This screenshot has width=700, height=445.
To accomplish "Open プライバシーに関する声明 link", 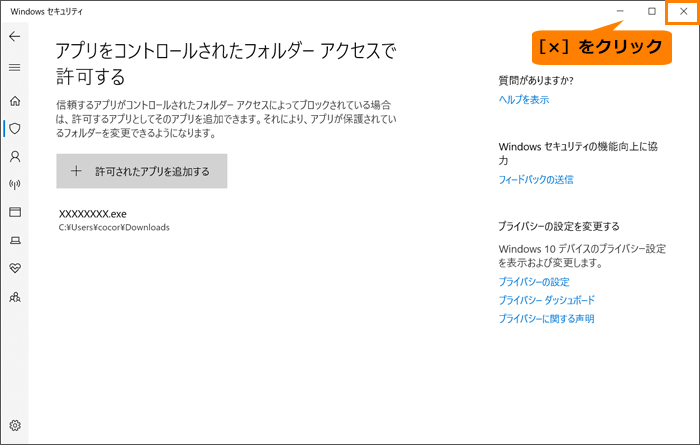I will coord(546,319).
